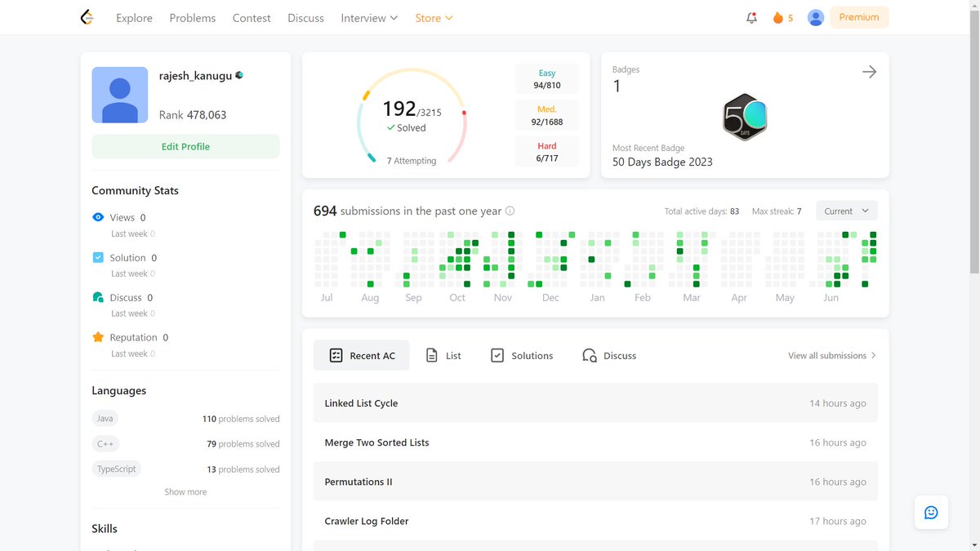980x551 pixels.
Task: Click the Discuss tab search-bubble icon
Action: (590, 355)
